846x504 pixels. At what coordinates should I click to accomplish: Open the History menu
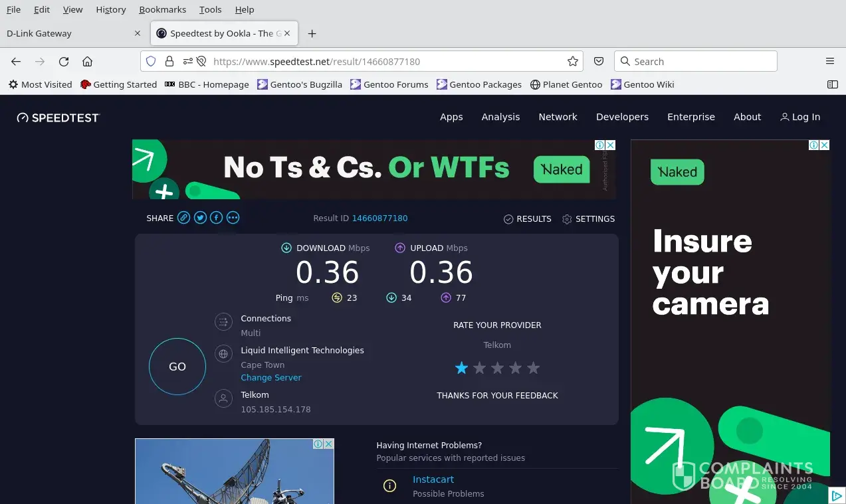point(110,10)
